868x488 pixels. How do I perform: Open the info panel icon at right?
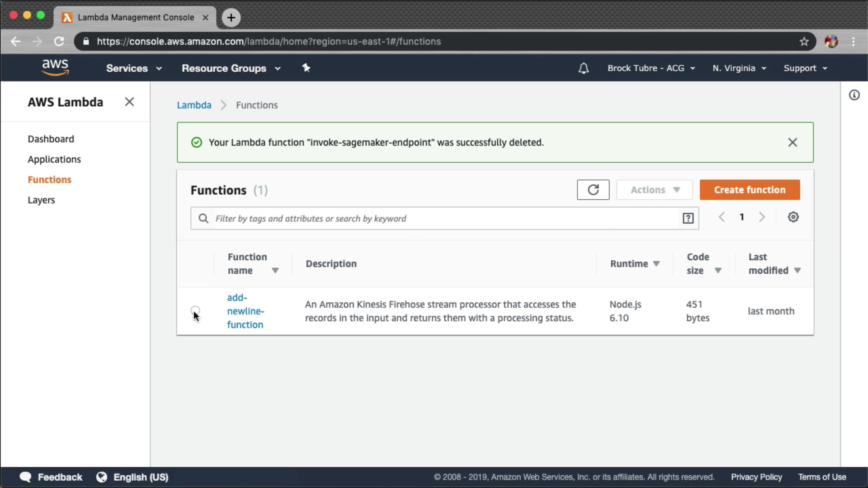click(x=854, y=95)
